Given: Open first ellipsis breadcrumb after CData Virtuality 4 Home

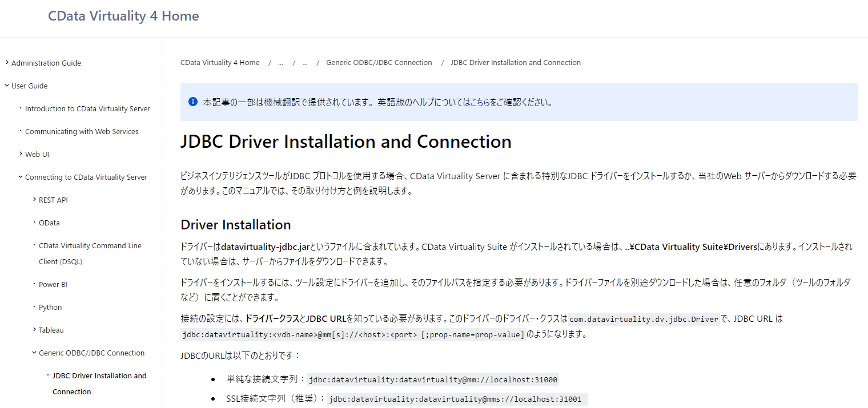Looking at the screenshot, I should [x=281, y=63].
